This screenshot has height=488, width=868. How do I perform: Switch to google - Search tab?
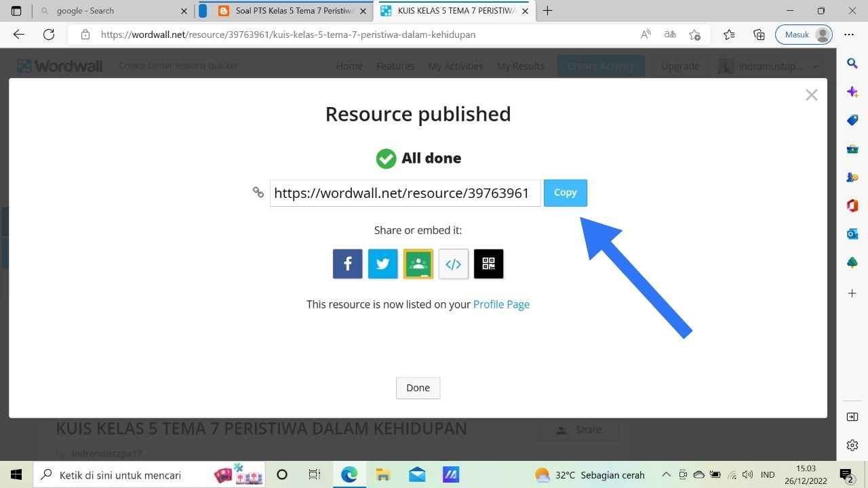pyautogui.click(x=113, y=11)
